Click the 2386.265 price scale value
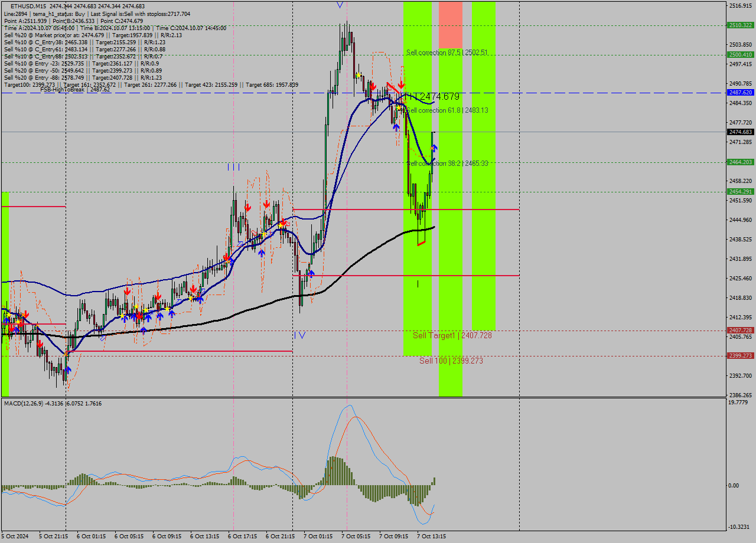This screenshot has width=756, height=543. (x=741, y=395)
